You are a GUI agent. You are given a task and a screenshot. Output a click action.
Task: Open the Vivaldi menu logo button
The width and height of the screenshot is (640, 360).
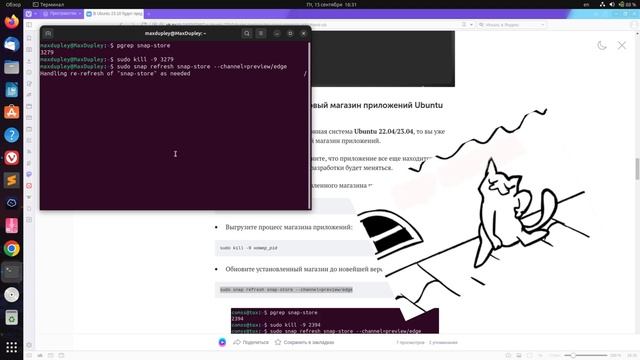[x=29, y=14]
